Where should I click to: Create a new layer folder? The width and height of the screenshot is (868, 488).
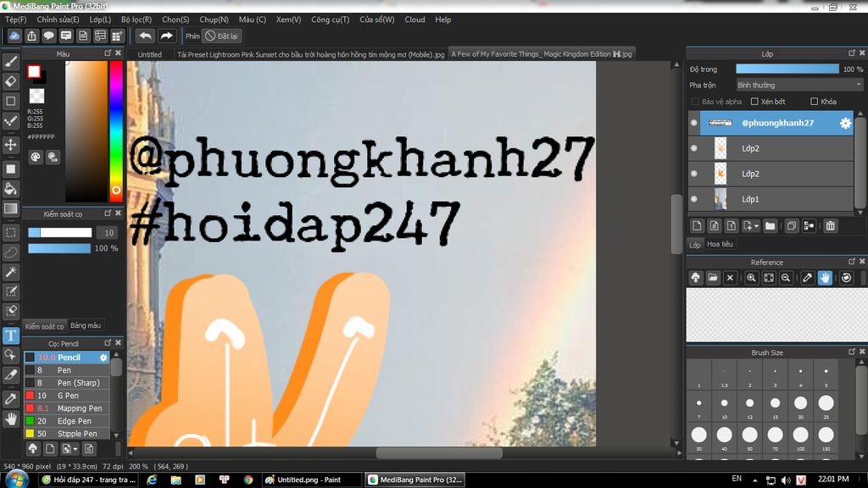click(x=770, y=225)
